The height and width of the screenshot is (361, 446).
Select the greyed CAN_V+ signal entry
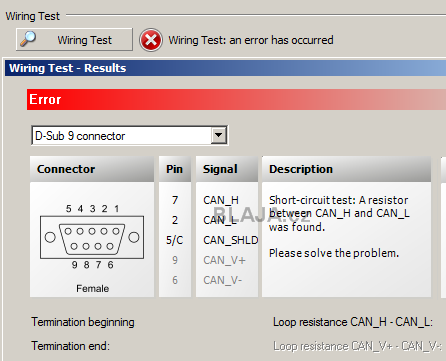[x=224, y=260]
